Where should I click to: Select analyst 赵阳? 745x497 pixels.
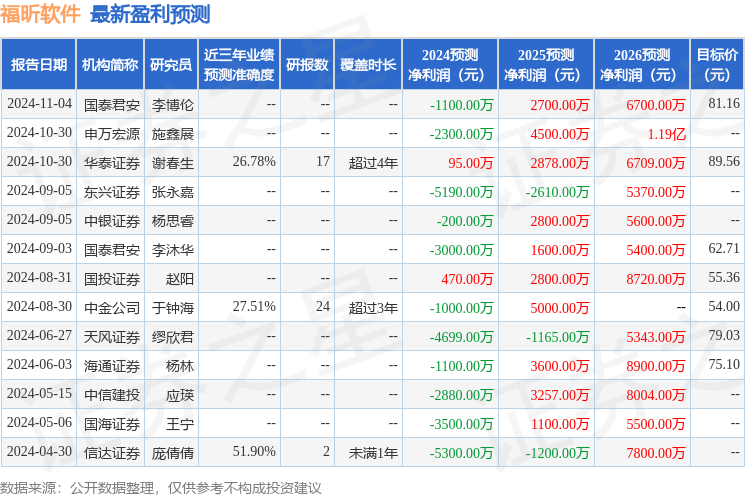tap(180, 279)
